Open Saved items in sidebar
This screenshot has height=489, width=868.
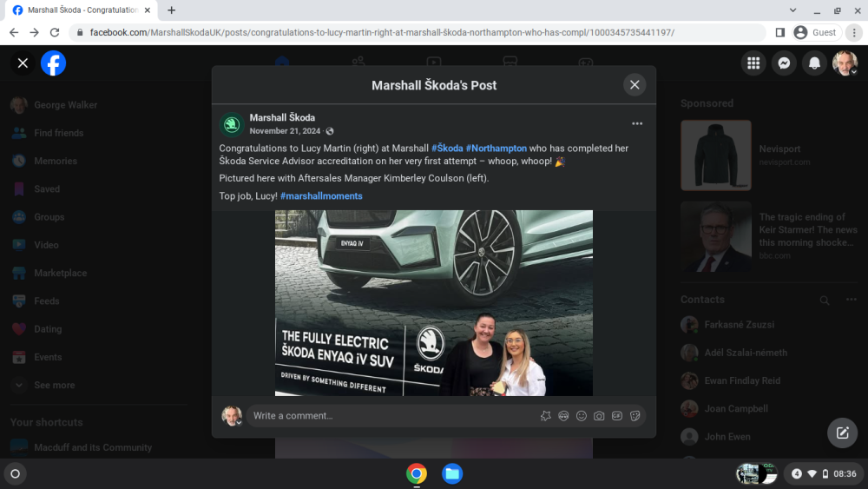[x=97, y=188]
